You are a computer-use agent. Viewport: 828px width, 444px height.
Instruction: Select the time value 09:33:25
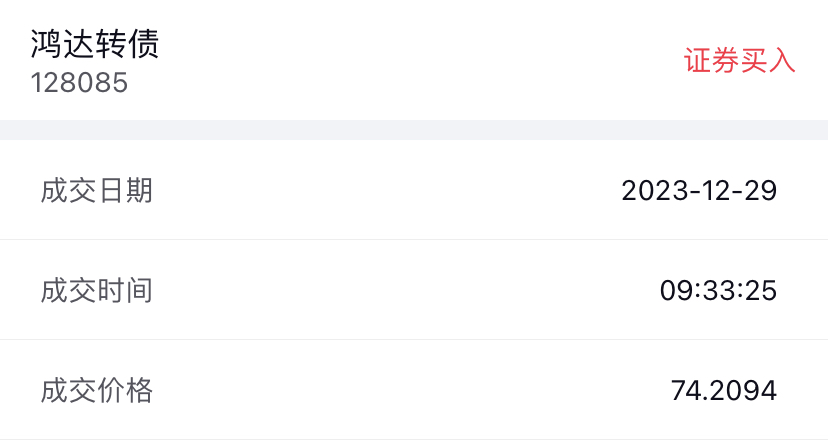(x=718, y=291)
